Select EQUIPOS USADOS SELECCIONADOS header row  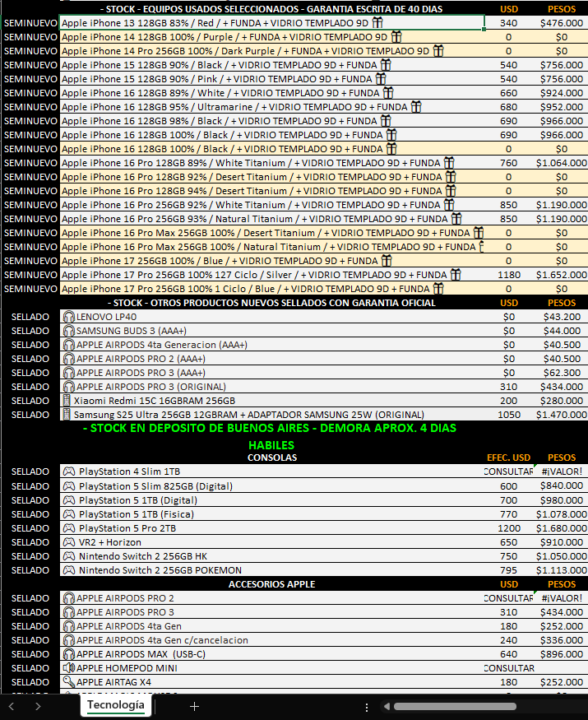coord(271,9)
